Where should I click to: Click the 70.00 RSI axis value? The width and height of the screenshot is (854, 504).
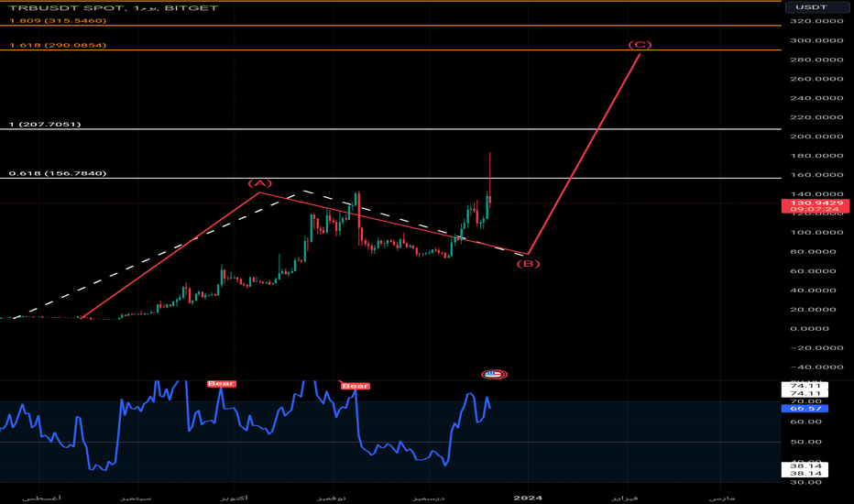[805, 401]
